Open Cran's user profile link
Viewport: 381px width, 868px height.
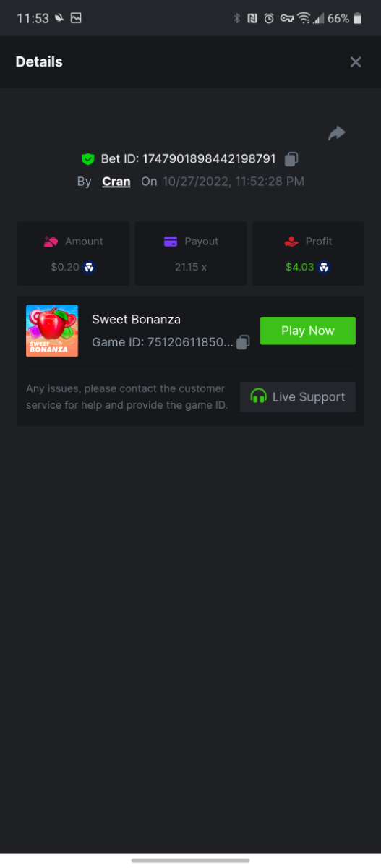(x=116, y=182)
